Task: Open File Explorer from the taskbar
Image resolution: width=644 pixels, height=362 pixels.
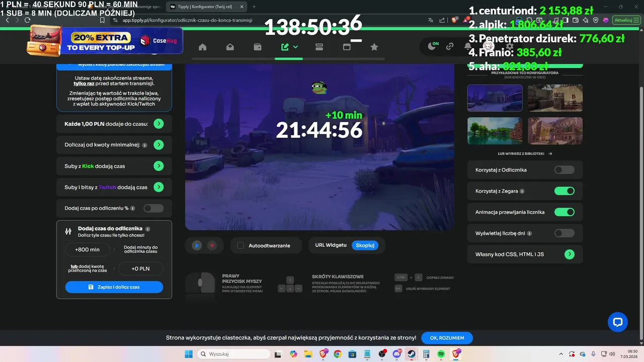Action: [308, 354]
